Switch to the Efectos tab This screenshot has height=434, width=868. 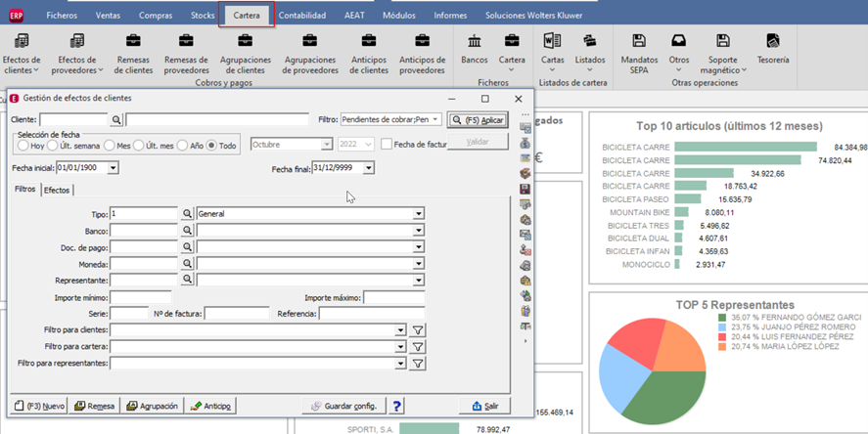pyautogui.click(x=57, y=190)
